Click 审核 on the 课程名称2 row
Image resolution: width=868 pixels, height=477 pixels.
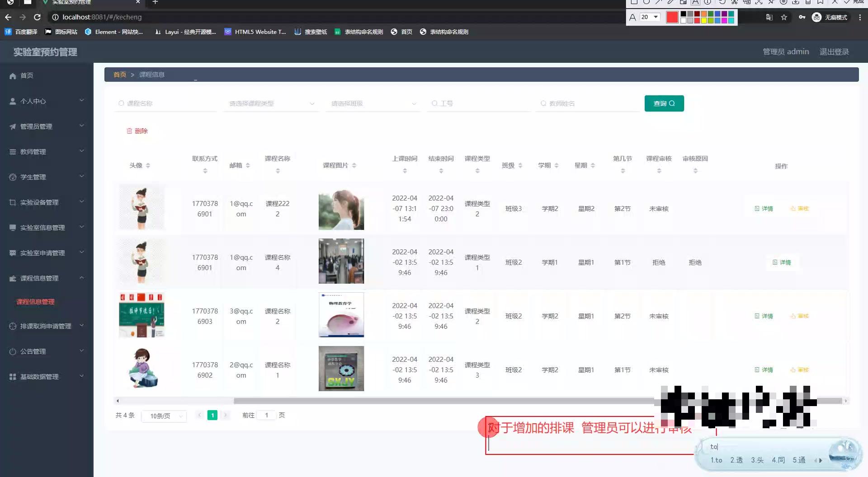(799, 316)
